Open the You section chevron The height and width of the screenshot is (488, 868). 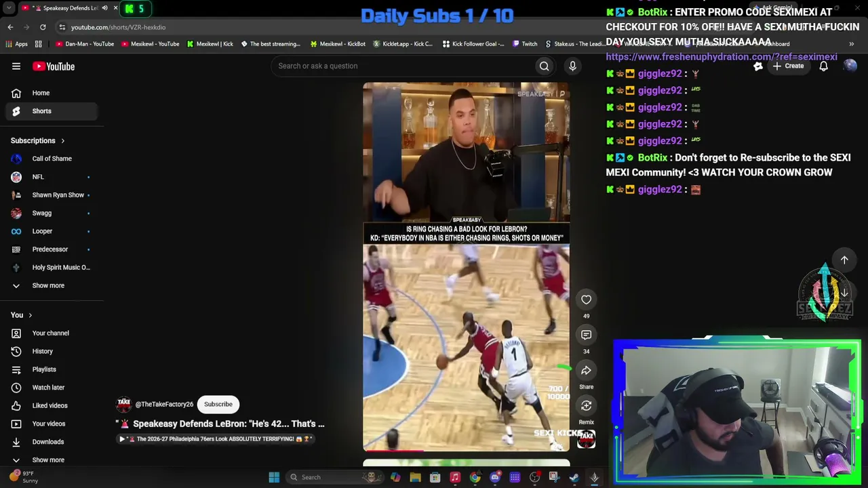coord(30,315)
